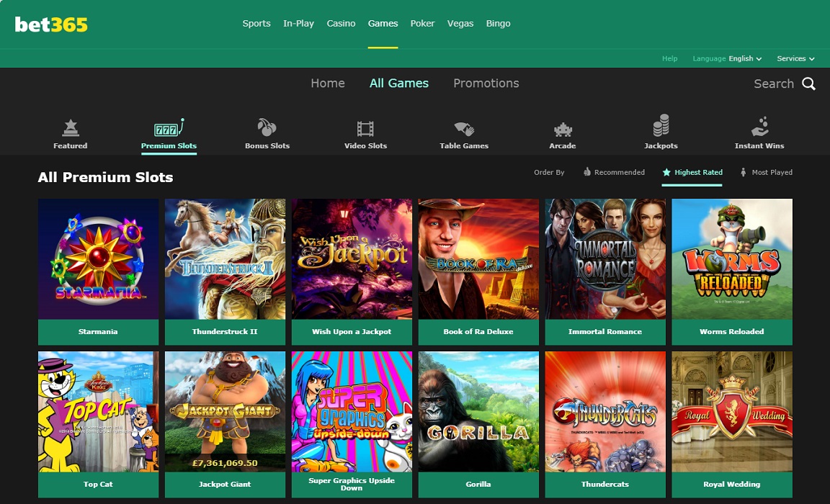The height and width of the screenshot is (504, 830).
Task: Click the Search magnifying glass icon
Action: click(809, 84)
